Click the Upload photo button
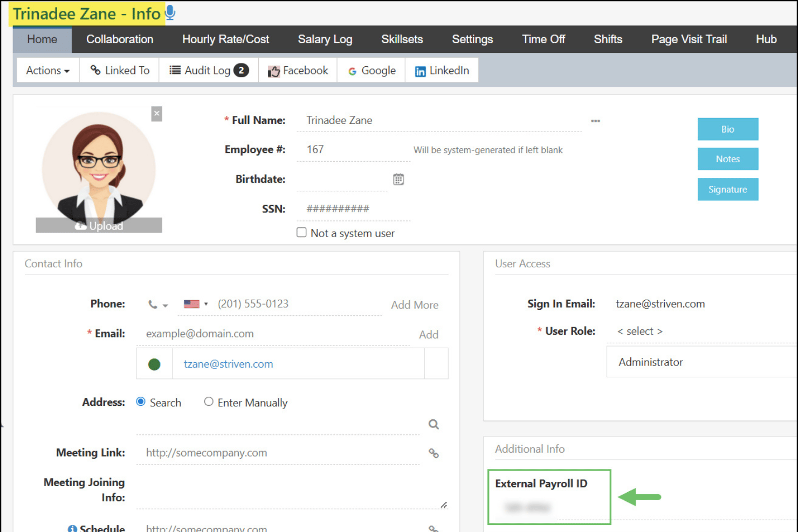 [99, 226]
